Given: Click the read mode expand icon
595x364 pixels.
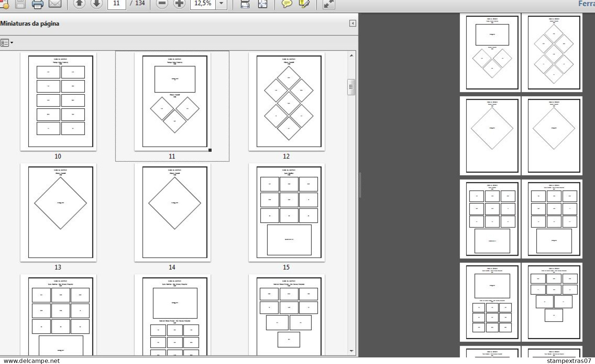Looking at the screenshot, I should (328, 4).
